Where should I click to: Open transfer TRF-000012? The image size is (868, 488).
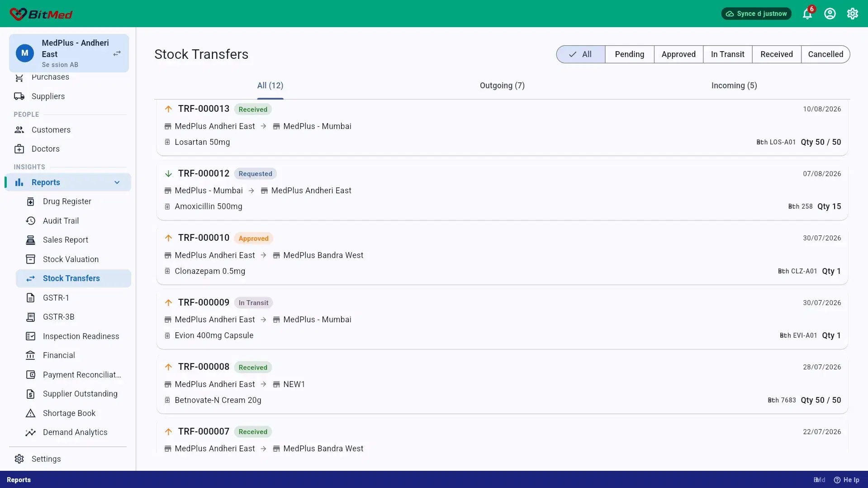[502, 190]
